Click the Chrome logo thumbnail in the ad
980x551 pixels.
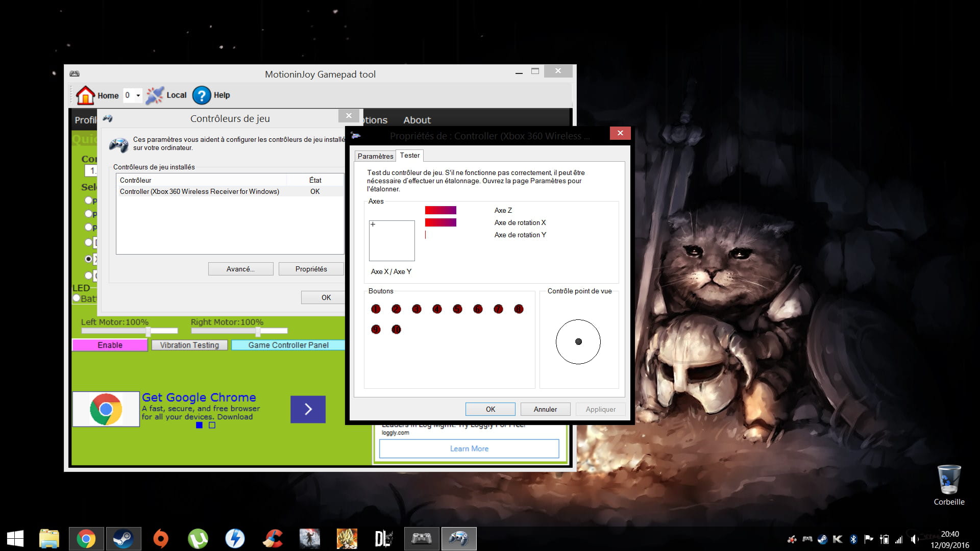click(x=106, y=409)
